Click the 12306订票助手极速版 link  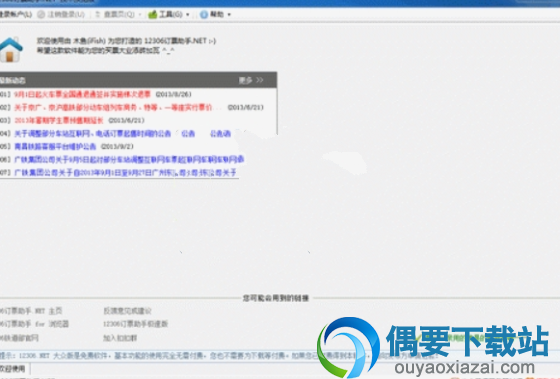135,324
